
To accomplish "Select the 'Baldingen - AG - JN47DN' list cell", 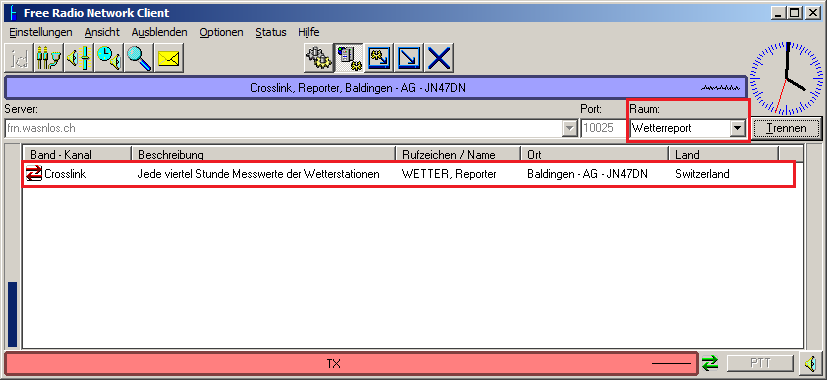I will point(588,174).
